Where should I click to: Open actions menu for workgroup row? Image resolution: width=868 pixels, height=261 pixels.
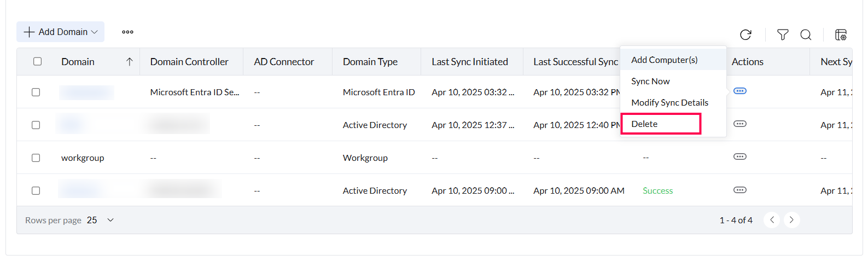point(739,157)
